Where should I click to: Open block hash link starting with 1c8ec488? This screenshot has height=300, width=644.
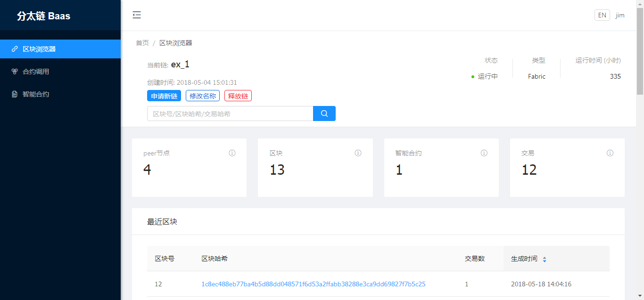(313, 284)
